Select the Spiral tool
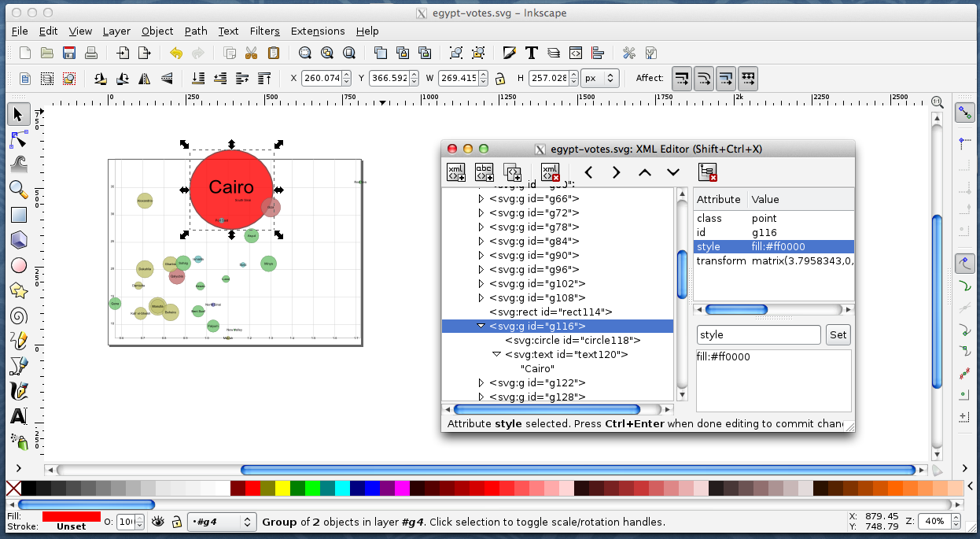The image size is (980, 539). point(18,316)
